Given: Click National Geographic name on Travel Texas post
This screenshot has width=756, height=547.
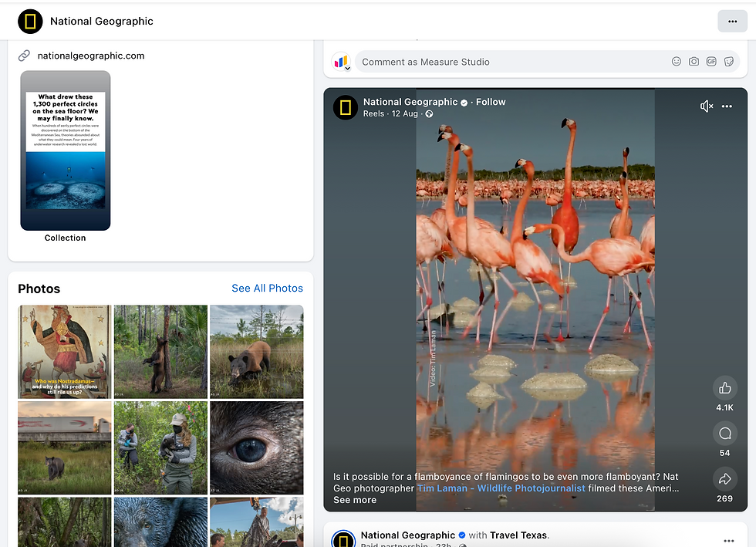Looking at the screenshot, I should [408, 535].
